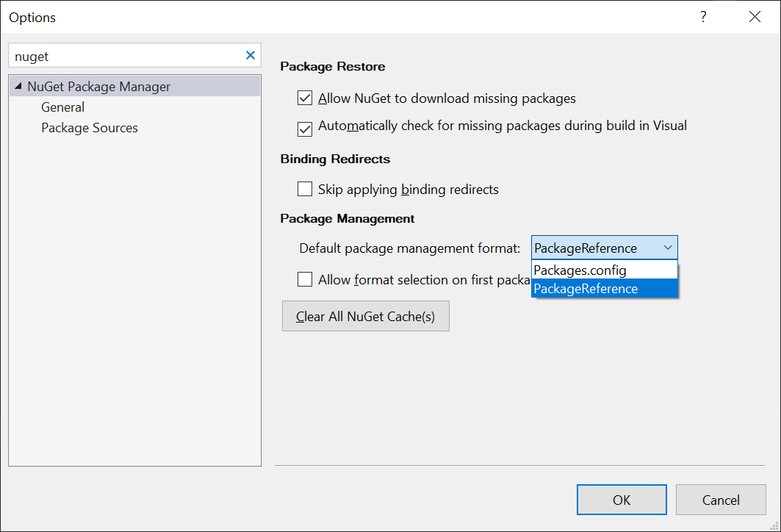Screen dimensions: 781x532
Task: Choose PackageReference from the dropdown list
Action: click(604, 289)
